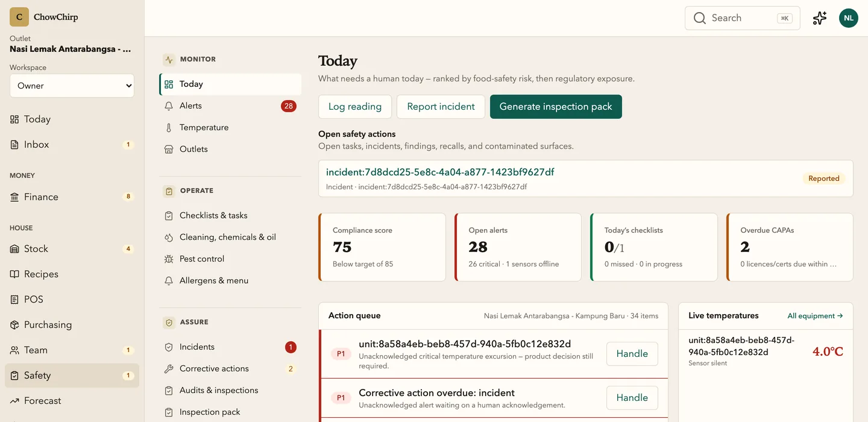Screen dimensions: 868x422
Task: Click the Forecast trend icon
Action: [14, 401]
